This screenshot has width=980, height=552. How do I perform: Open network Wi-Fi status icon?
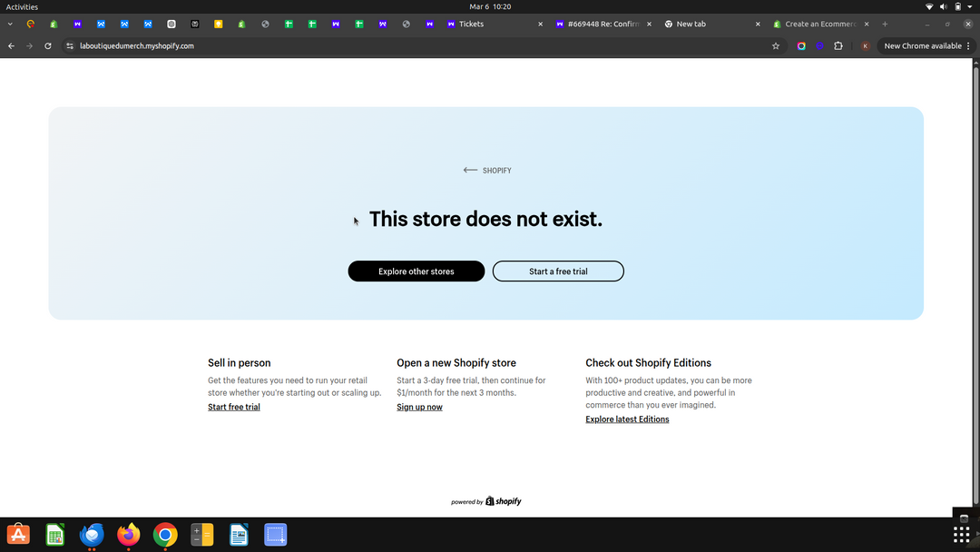pos(929,7)
